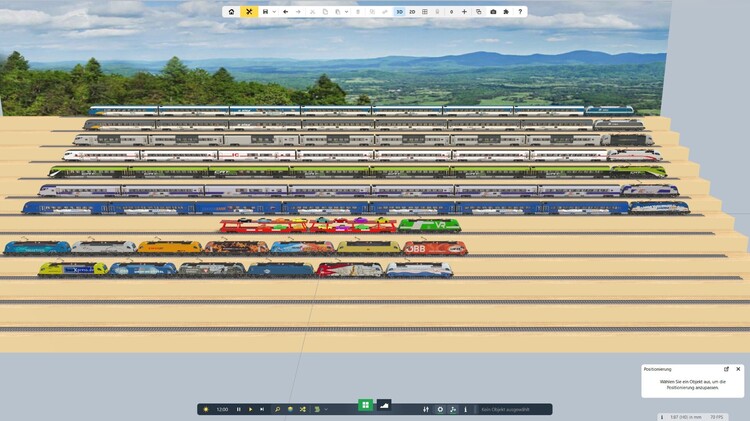The height and width of the screenshot is (421, 750).
Task: Add a new object with plus icon
Action: coord(464,11)
